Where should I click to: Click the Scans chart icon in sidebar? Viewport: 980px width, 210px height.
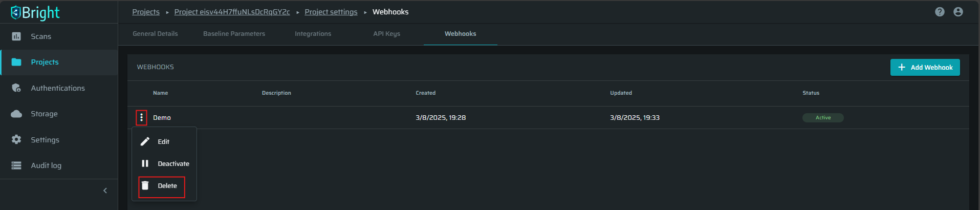pos(16,36)
